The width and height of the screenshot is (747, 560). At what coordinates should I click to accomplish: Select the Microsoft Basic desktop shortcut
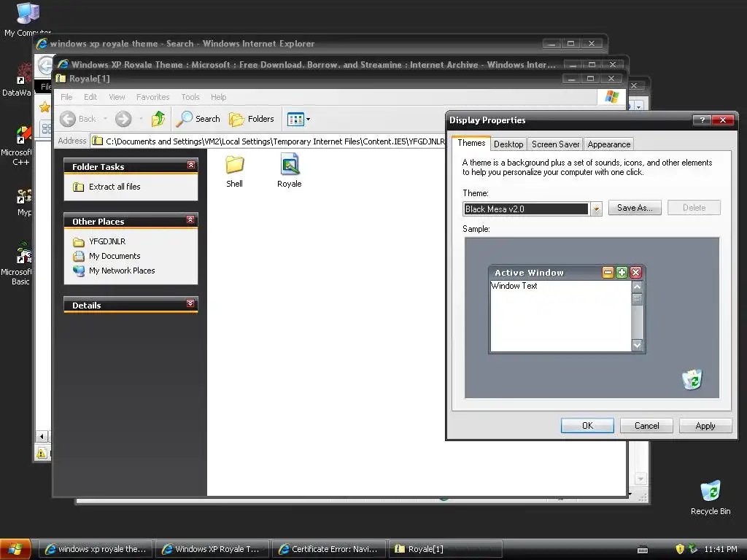18,263
